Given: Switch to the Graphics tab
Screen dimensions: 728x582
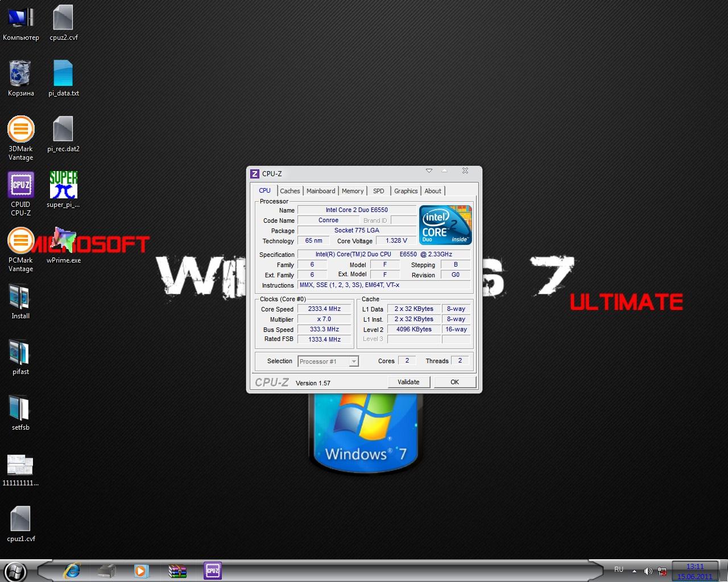Looking at the screenshot, I should tap(406, 191).
